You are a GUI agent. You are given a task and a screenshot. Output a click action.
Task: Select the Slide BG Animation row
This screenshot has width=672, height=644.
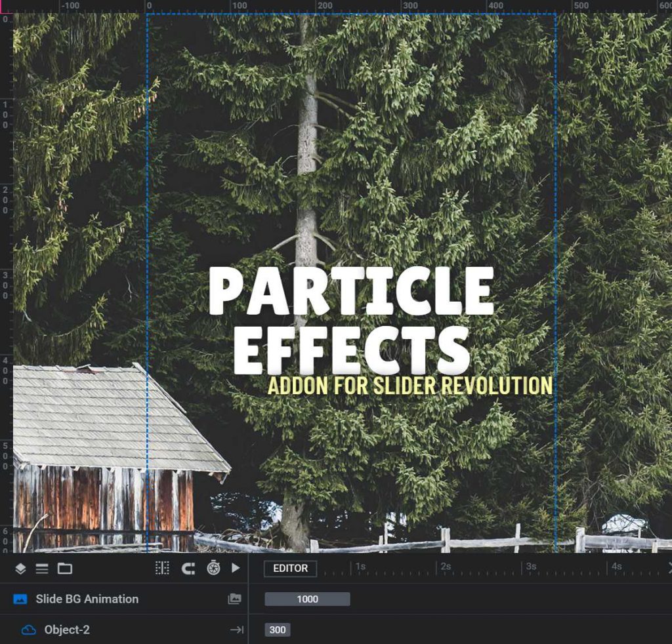click(87, 599)
